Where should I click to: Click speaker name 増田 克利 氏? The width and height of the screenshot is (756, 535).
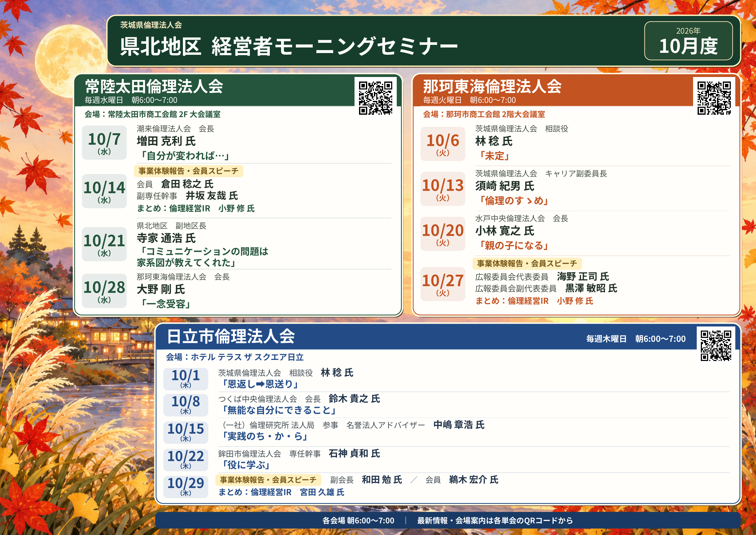[166, 141]
